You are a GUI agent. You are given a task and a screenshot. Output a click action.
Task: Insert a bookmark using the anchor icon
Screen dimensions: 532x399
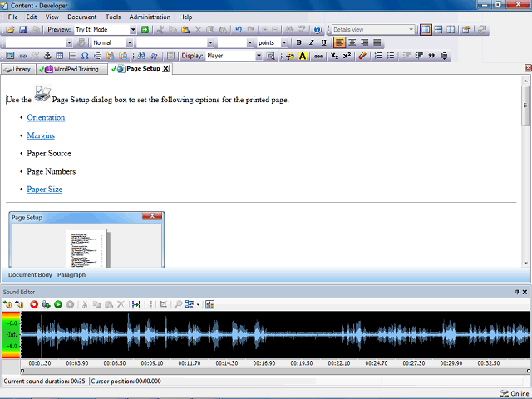pyautogui.click(x=47, y=56)
